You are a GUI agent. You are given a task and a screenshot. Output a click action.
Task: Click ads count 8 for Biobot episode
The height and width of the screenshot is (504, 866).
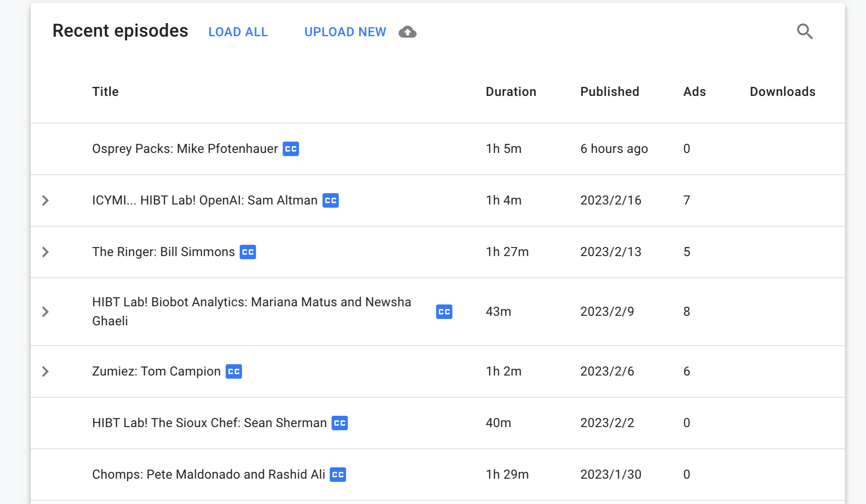coord(687,312)
